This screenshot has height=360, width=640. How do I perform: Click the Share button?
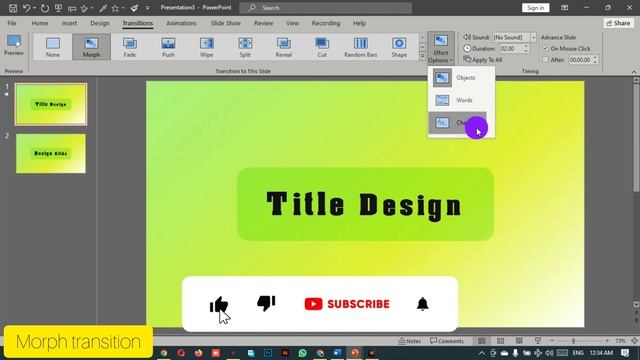pyautogui.click(x=618, y=23)
